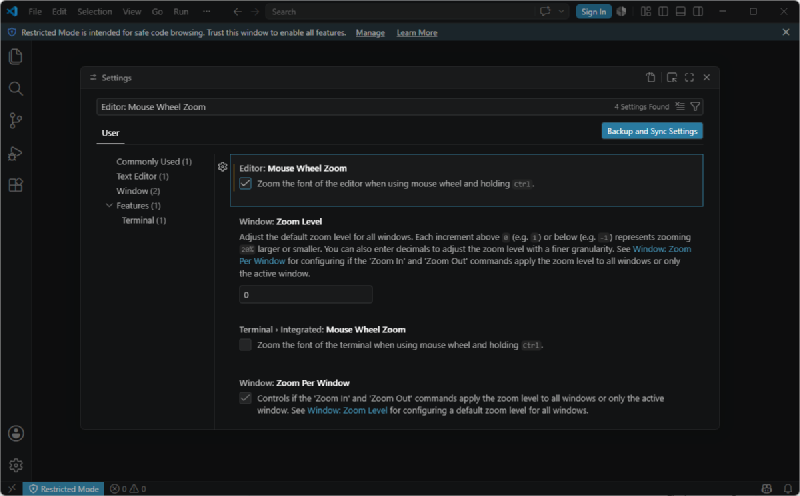Dismiss the Restricted Mode banner
This screenshot has height=496, width=800.
786,32
